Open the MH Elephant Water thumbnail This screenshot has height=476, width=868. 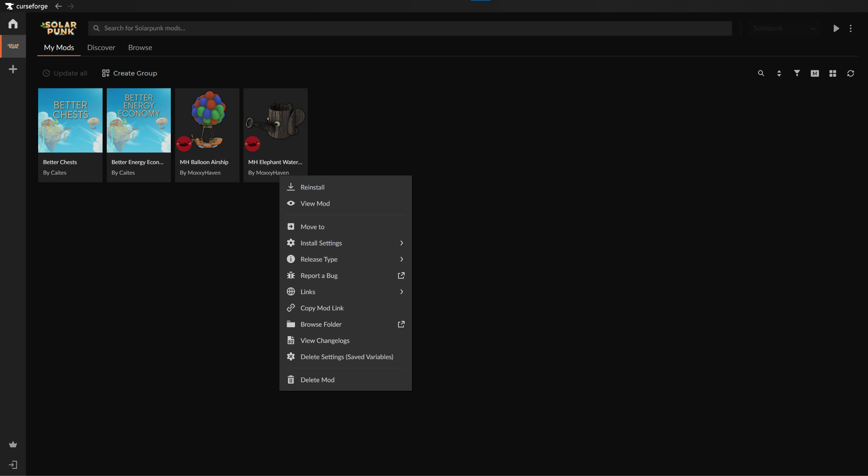[275, 120]
